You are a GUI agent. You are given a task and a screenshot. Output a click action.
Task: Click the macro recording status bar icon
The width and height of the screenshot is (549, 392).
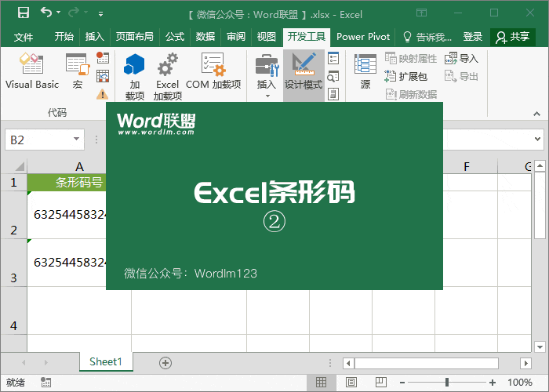(x=45, y=383)
